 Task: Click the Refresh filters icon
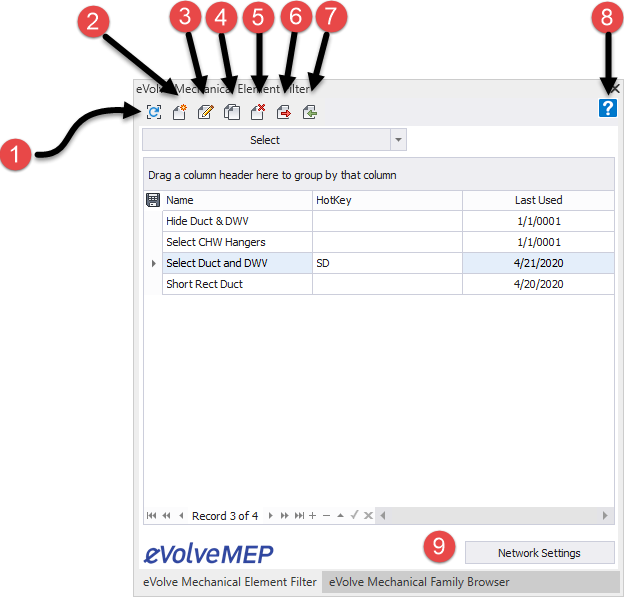coord(154,112)
